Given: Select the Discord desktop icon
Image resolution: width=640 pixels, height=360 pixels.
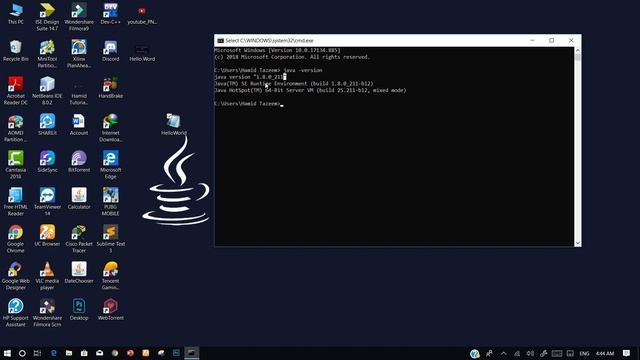Looking at the screenshot, I should [110, 51].
